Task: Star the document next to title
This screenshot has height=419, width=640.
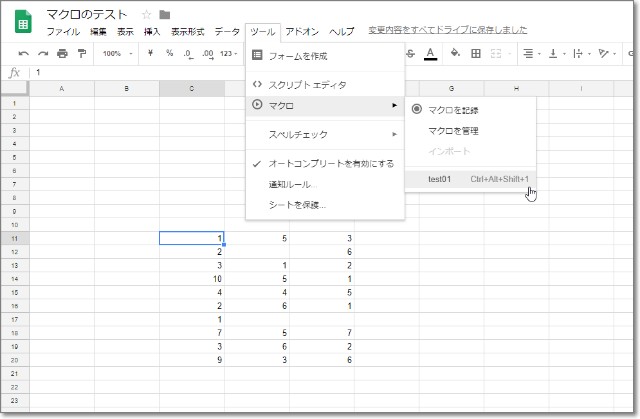Action: [x=146, y=14]
